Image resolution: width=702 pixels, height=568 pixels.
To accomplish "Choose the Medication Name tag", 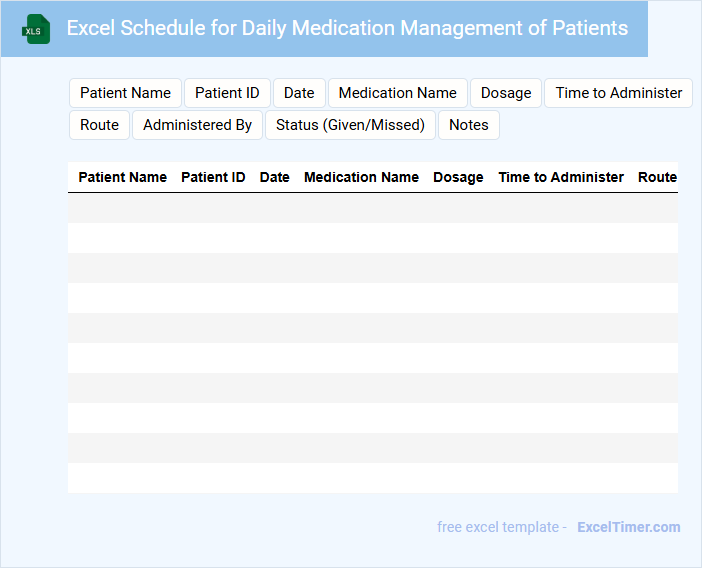I will 397,93.
